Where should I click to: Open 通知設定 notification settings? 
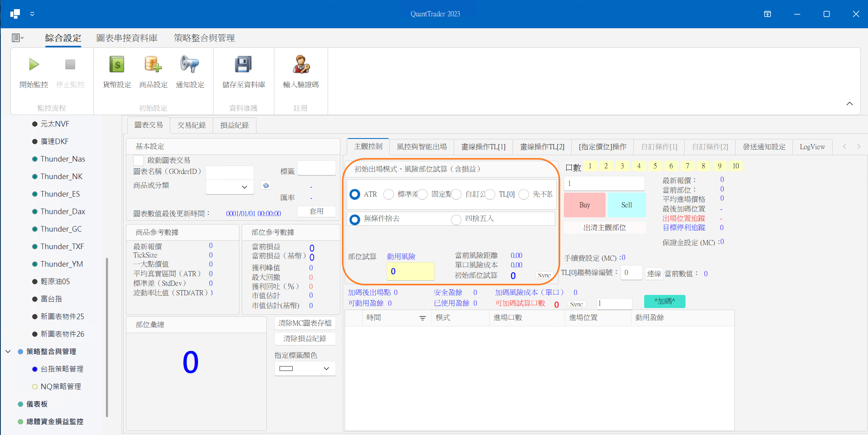[x=190, y=64]
